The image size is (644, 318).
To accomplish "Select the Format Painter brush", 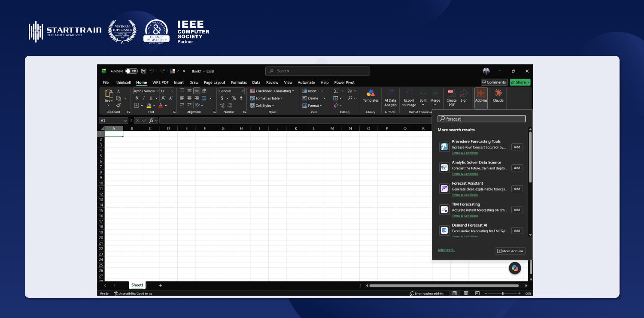I will point(118,105).
